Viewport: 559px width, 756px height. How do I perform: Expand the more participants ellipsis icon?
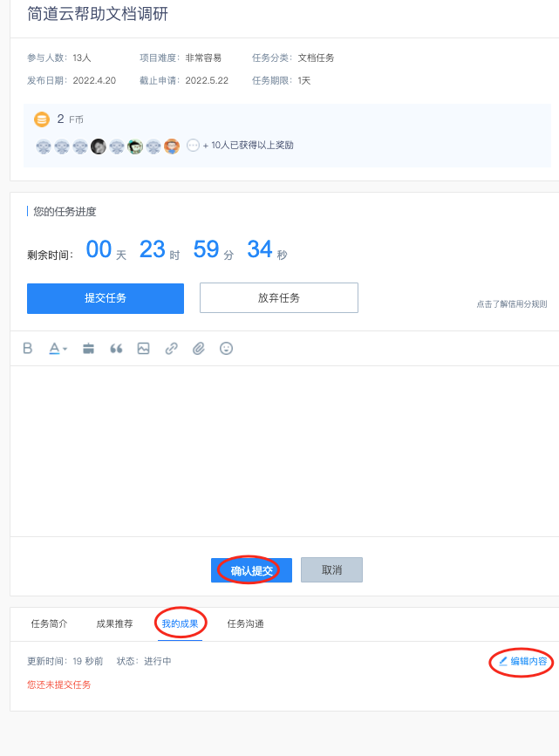click(193, 145)
